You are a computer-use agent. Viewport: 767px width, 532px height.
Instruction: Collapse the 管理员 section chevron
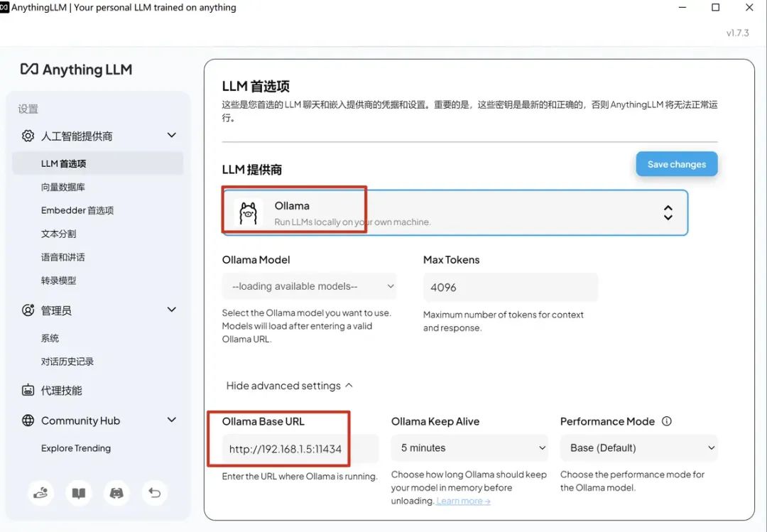(172, 309)
